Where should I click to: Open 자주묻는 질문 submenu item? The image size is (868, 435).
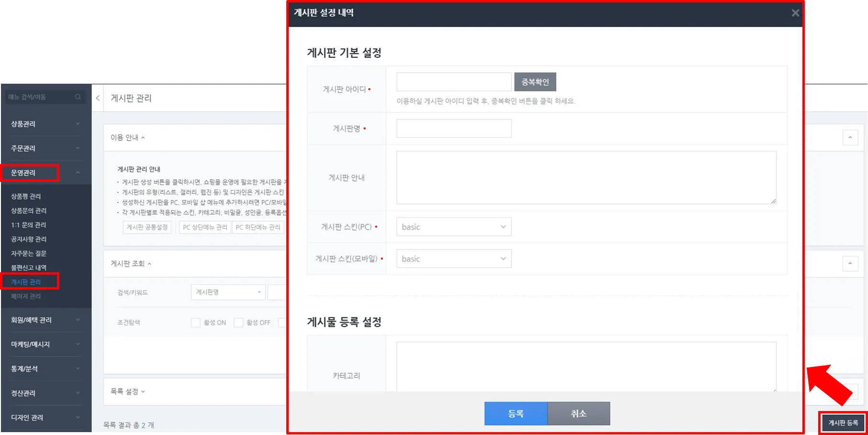(29, 253)
